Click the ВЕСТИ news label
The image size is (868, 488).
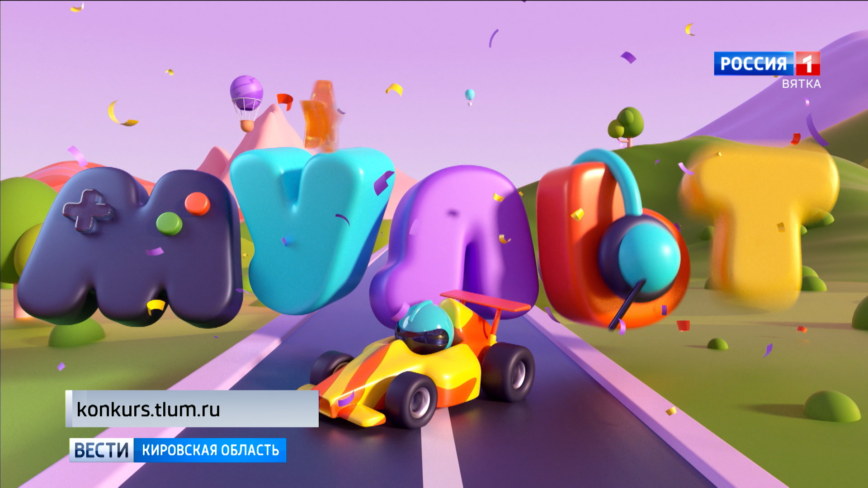pyautogui.click(x=102, y=450)
